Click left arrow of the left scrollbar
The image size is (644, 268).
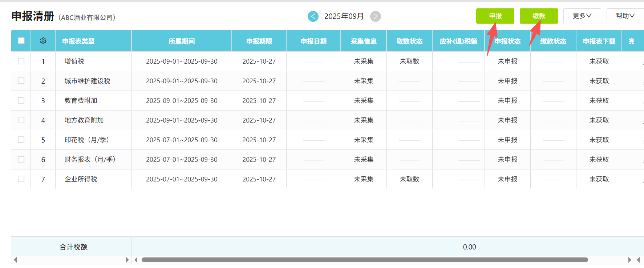(x=15, y=260)
